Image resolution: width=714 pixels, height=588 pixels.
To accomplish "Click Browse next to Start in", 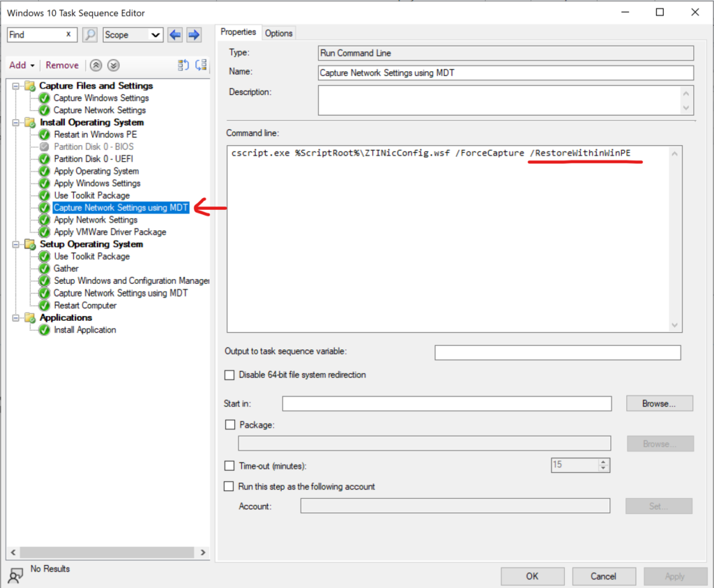I will coord(659,403).
